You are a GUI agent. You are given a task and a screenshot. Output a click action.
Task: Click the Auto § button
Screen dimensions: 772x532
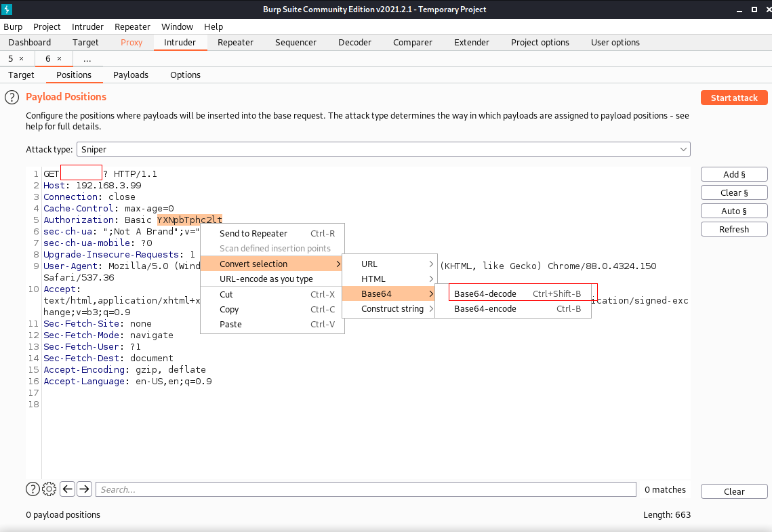coord(734,211)
